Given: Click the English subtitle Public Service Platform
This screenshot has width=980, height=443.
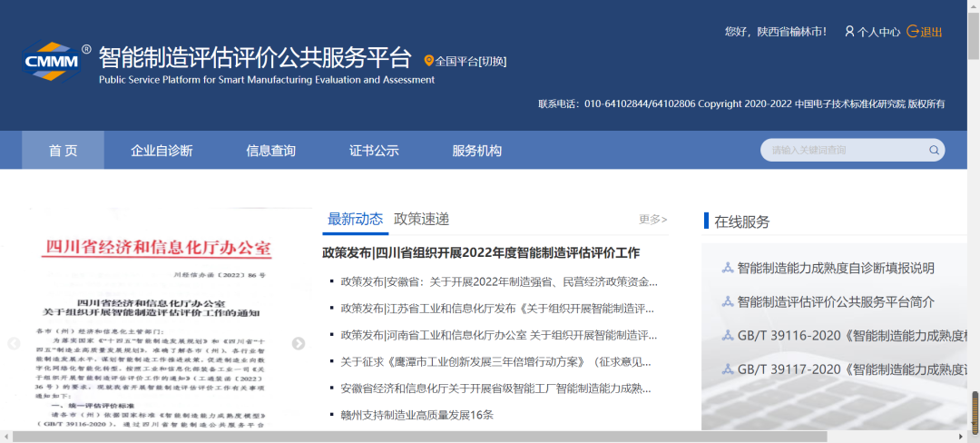Looking at the screenshot, I should [267, 80].
